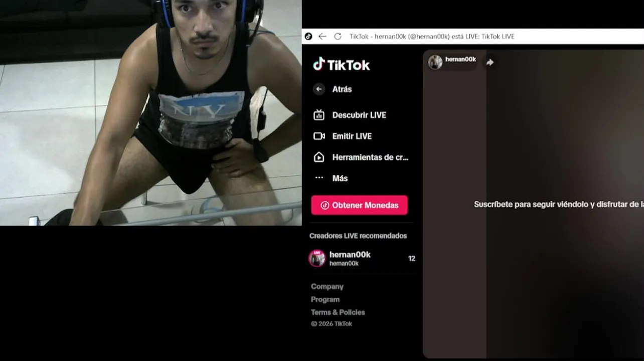The image size is (644, 361).
Task: Click the hernan00k avatar in stream header
Action: click(x=435, y=62)
